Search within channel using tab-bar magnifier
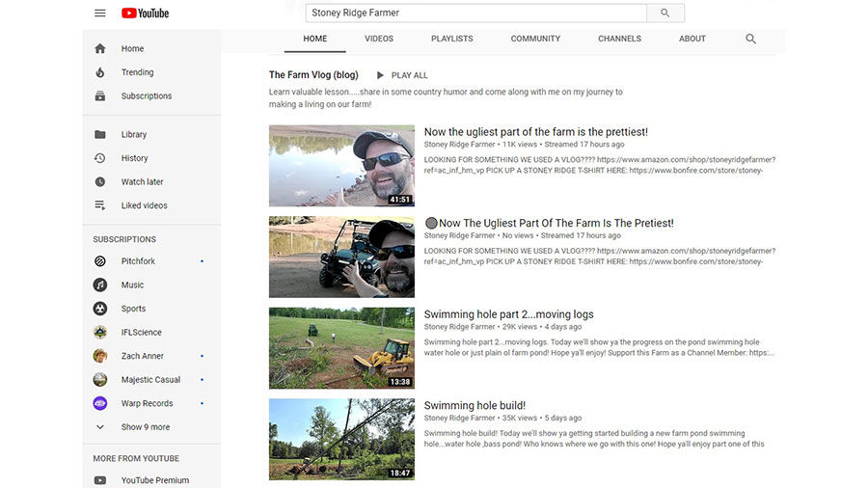This screenshot has height=488, width=868. click(x=750, y=39)
